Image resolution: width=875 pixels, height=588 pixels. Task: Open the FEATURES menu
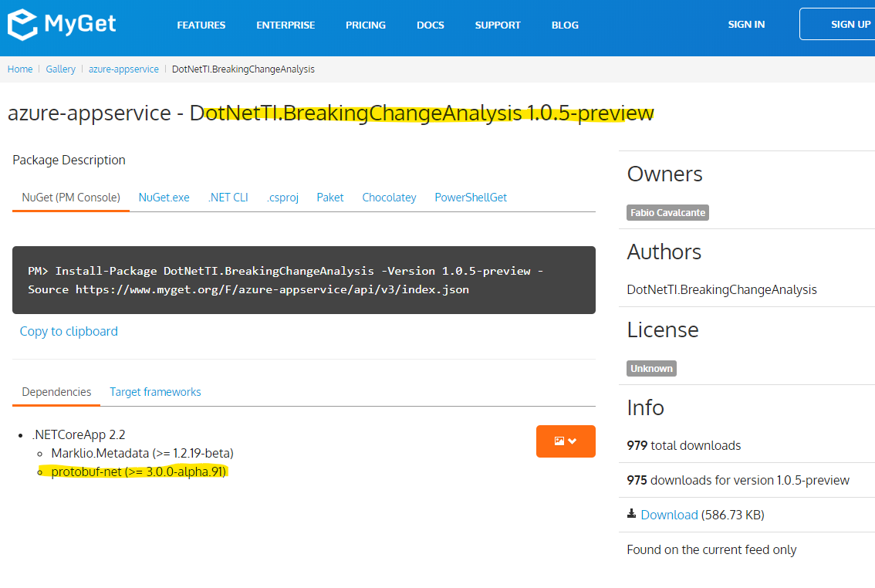(x=201, y=25)
